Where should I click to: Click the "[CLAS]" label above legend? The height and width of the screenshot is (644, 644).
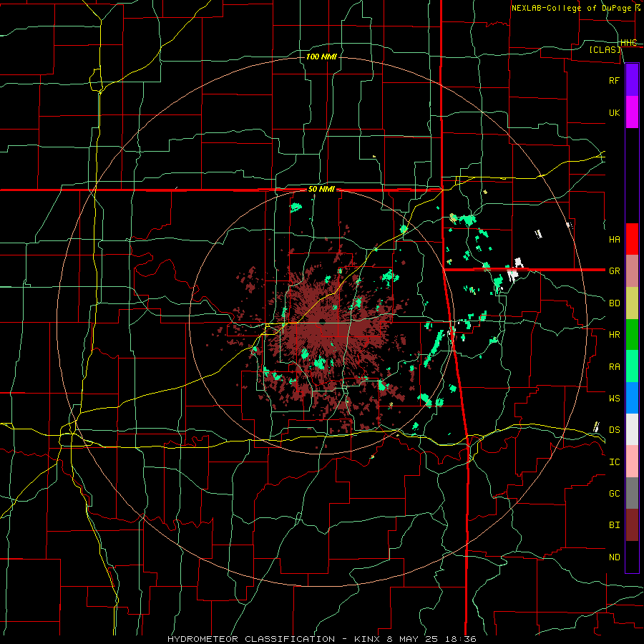click(x=605, y=49)
